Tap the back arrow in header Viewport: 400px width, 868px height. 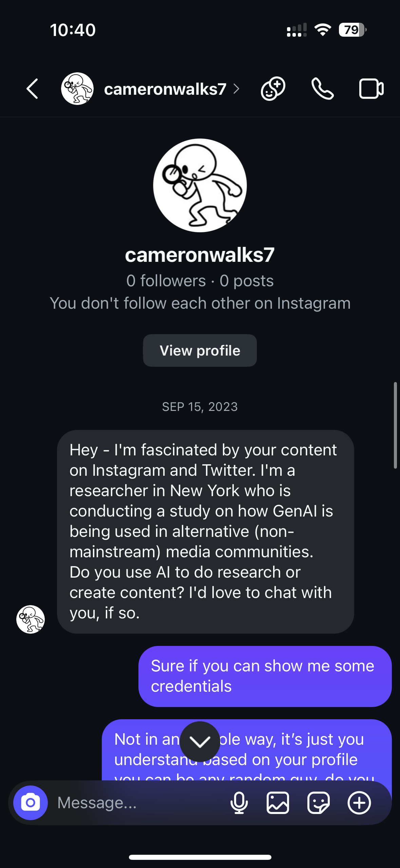32,89
